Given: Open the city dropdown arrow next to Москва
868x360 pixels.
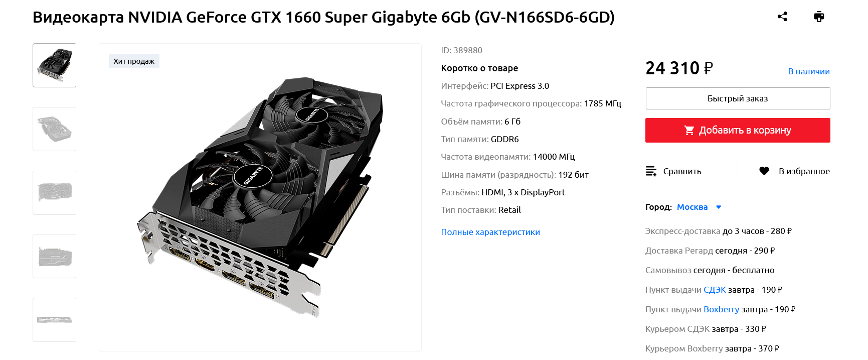Looking at the screenshot, I should tap(719, 207).
